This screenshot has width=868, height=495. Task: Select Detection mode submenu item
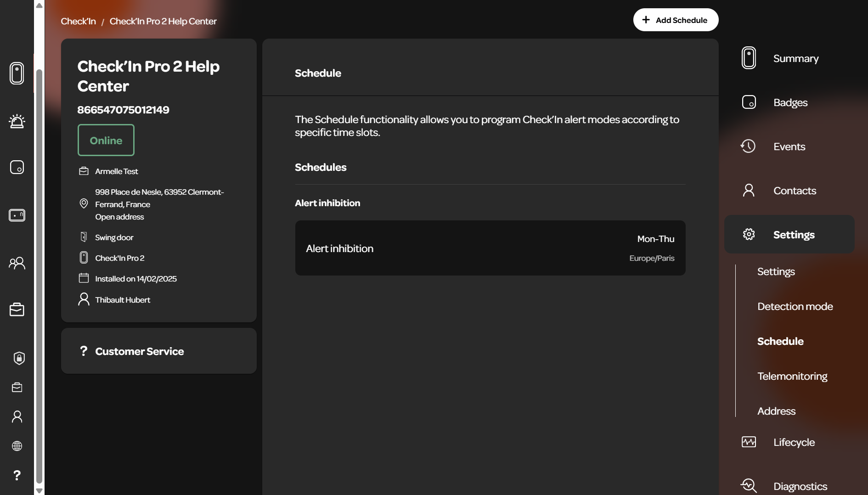click(x=795, y=306)
